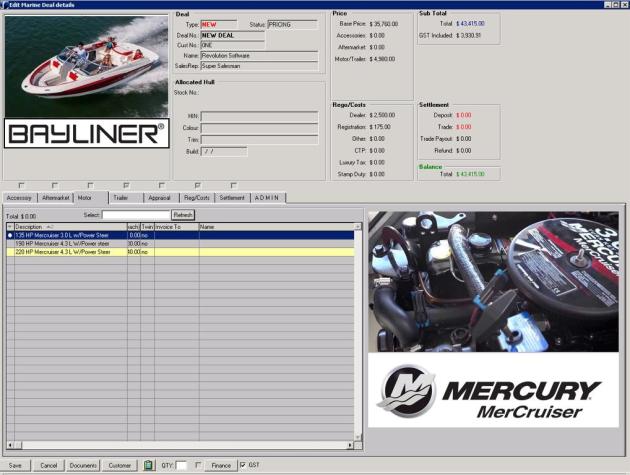Sort by the Description column header
The height and width of the screenshot is (475, 630).
(x=71, y=227)
